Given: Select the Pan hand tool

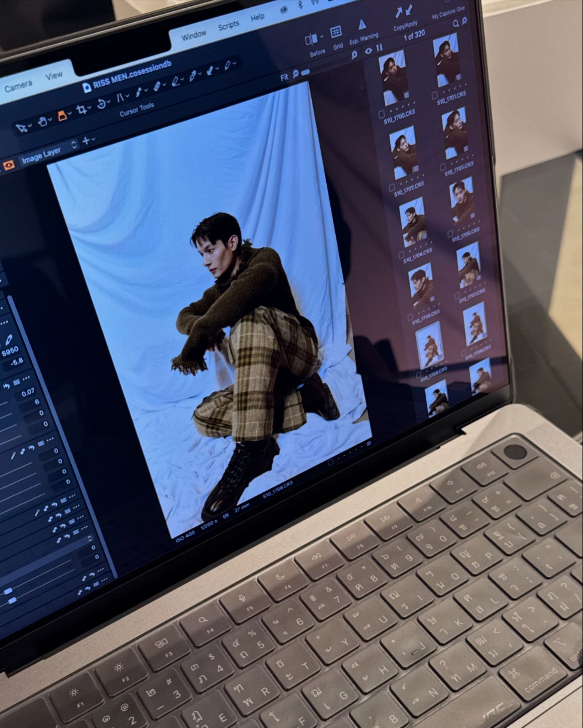Looking at the screenshot, I should 43,122.
